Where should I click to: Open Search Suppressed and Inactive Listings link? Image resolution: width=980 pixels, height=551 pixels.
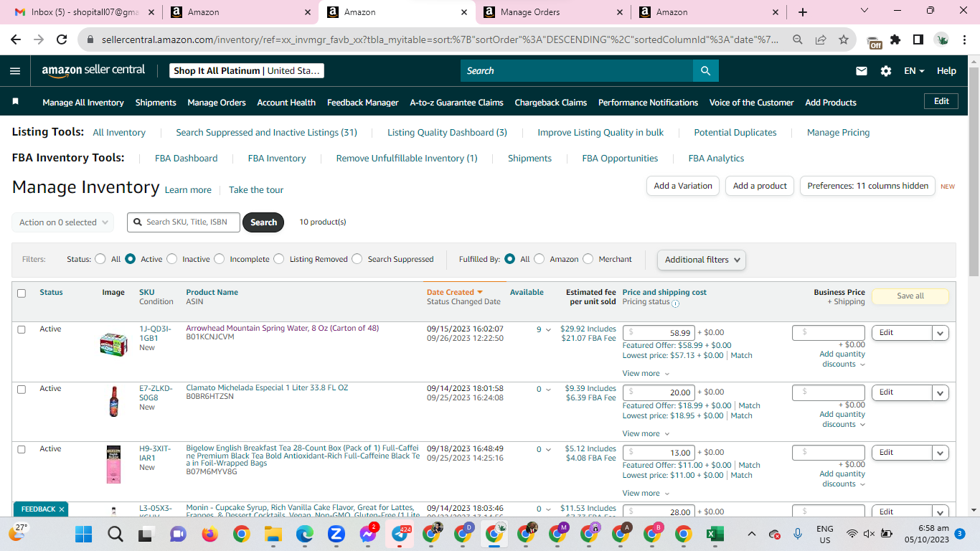tap(266, 133)
